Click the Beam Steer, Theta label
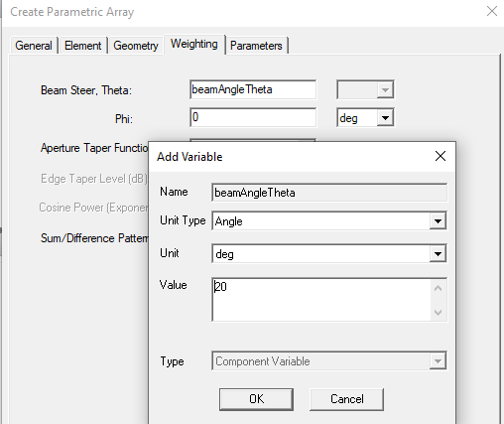 [86, 90]
